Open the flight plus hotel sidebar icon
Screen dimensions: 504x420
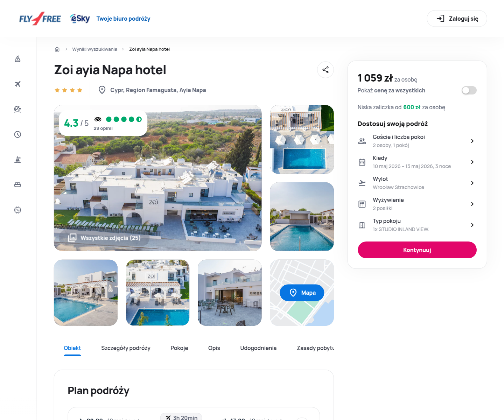pyautogui.click(x=17, y=59)
